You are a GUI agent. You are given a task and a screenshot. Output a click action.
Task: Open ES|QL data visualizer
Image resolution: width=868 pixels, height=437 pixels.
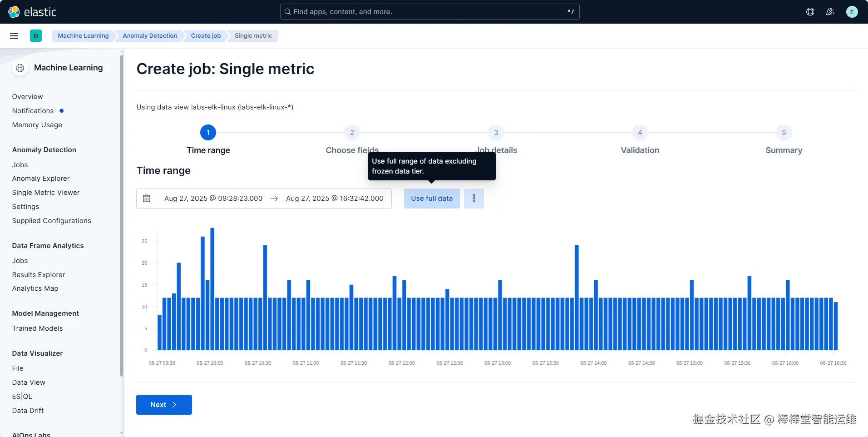(22, 397)
